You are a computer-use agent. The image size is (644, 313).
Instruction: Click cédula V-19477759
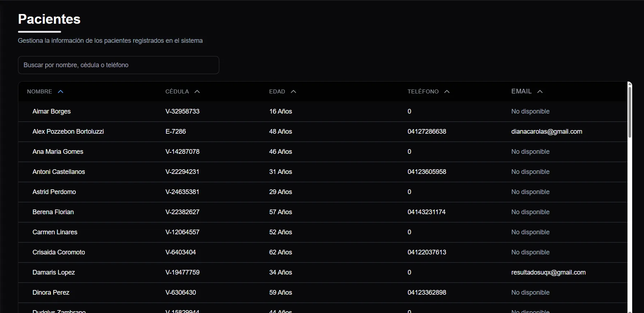[x=183, y=272]
